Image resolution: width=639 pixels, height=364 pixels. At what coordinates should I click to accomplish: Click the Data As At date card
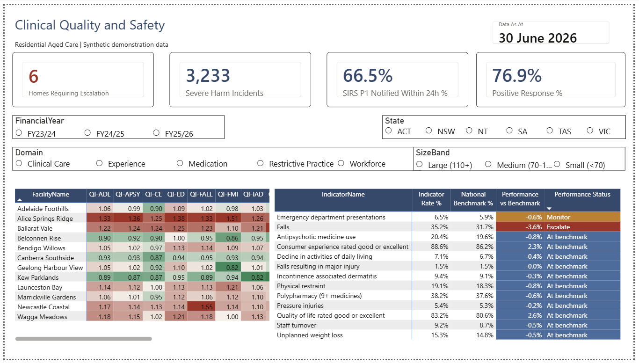551,33
